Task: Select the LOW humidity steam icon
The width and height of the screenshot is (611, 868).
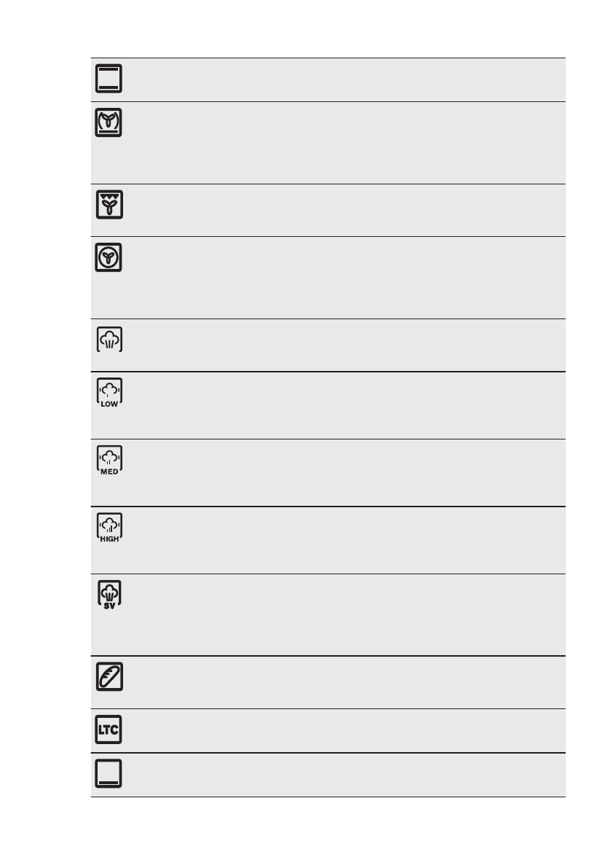Action: [x=108, y=392]
